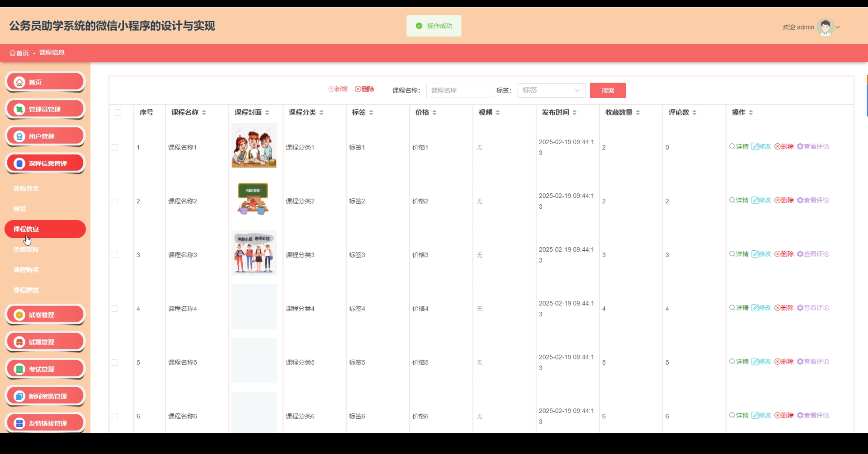Click the 试题管理 sidebar icon
Image resolution: width=868 pixels, height=454 pixels.
coord(19,342)
